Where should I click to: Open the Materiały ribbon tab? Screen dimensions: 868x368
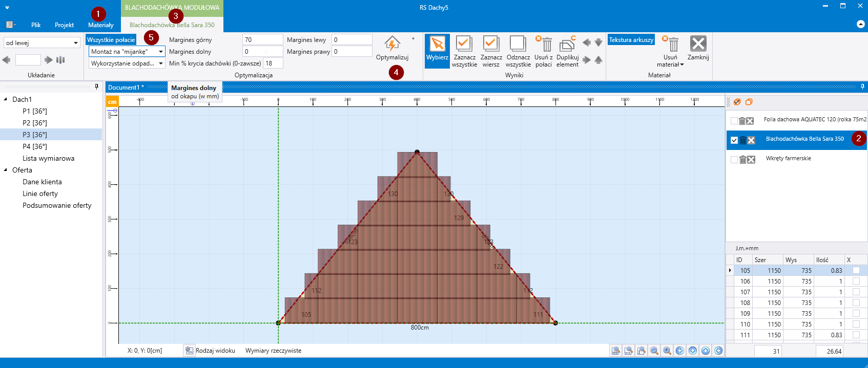[x=100, y=25]
